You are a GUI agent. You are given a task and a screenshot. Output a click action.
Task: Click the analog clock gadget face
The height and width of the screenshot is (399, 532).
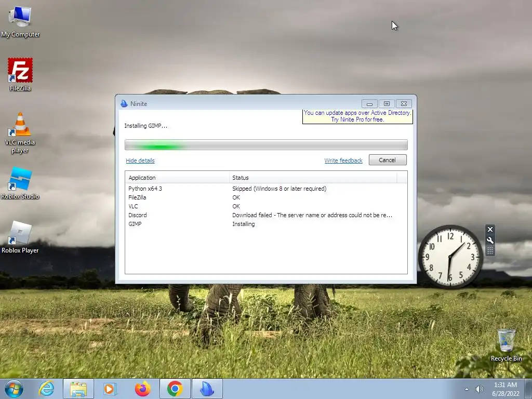[450, 257]
